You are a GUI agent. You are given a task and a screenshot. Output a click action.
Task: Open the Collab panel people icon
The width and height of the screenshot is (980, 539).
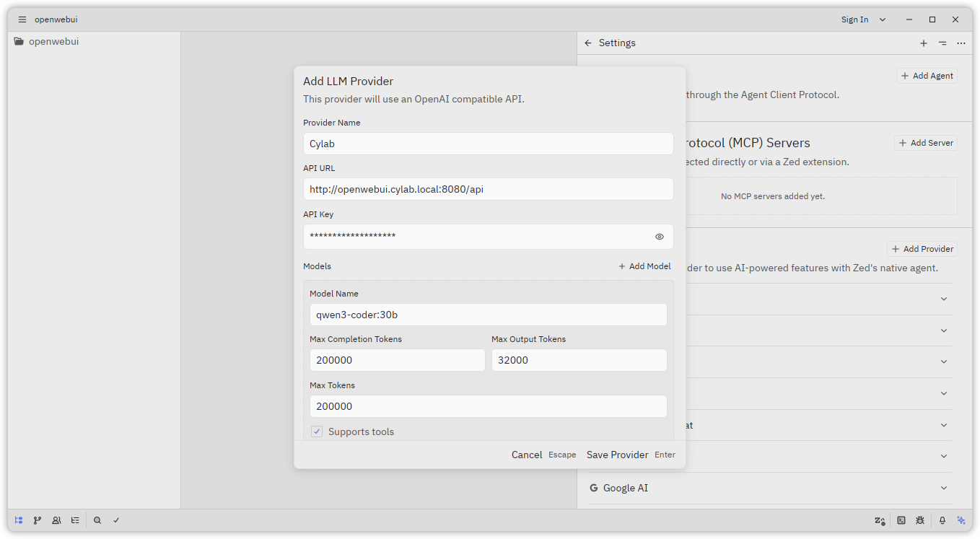56,520
